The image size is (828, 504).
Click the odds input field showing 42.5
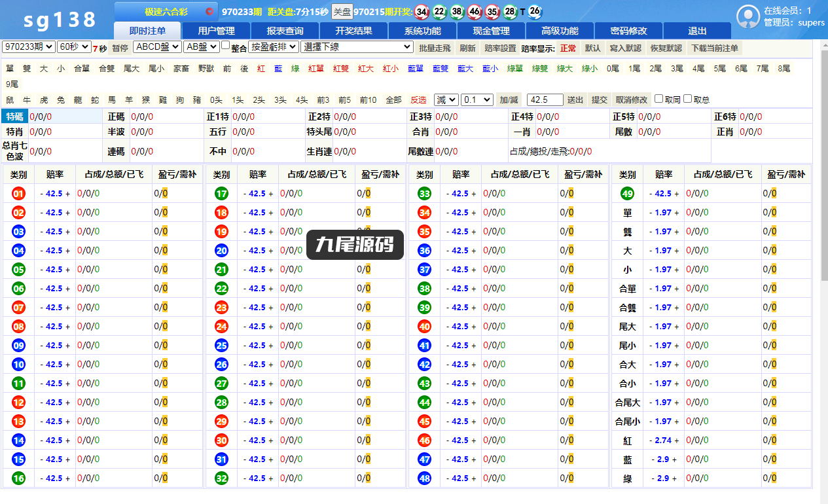click(x=545, y=99)
